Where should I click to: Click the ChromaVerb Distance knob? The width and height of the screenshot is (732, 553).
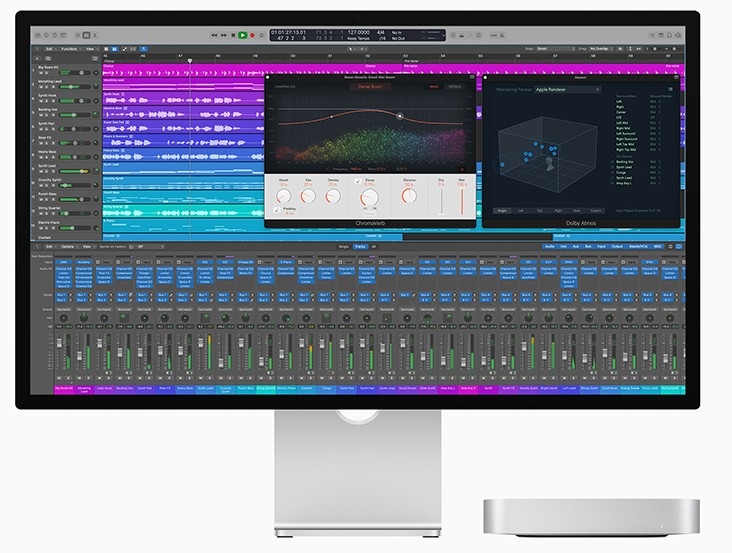pos(409,196)
